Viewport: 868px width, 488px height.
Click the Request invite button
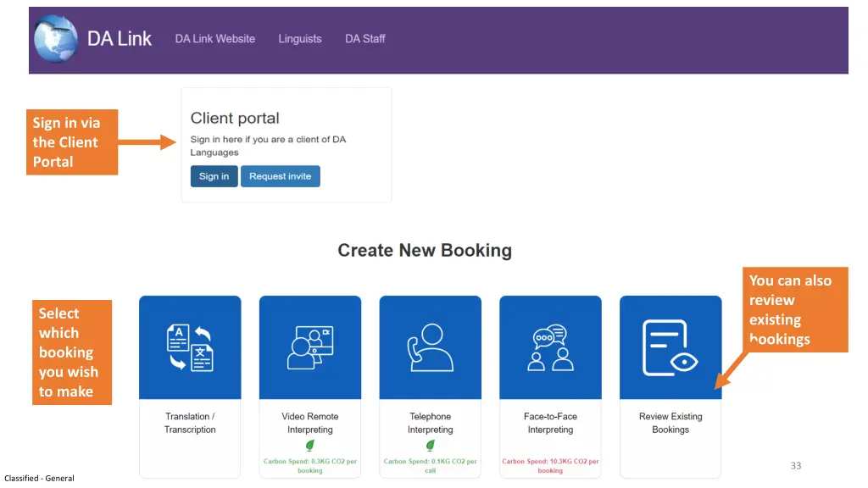pyautogui.click(x=280, y=176)
